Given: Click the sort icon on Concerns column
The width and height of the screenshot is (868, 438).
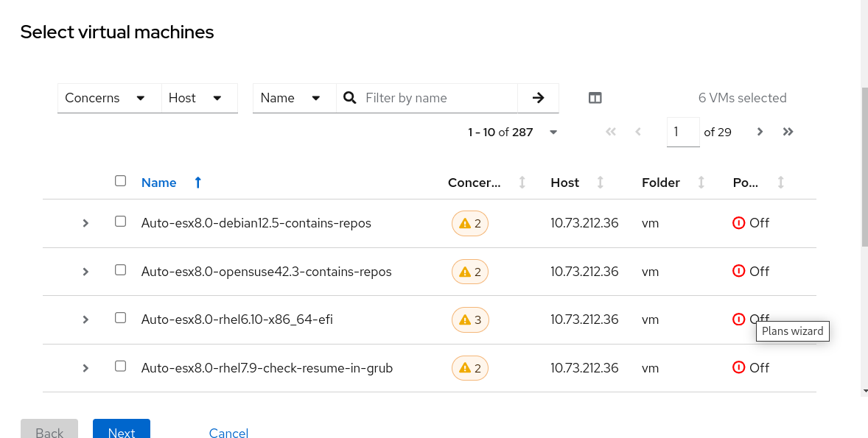Looking at the screenshot, I should pos(522,183).
